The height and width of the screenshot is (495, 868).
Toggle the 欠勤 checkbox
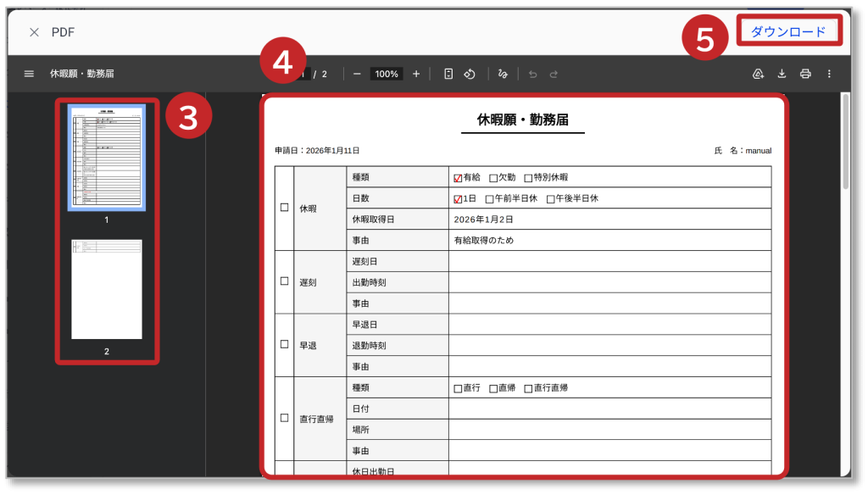click(x=493, y=178)
